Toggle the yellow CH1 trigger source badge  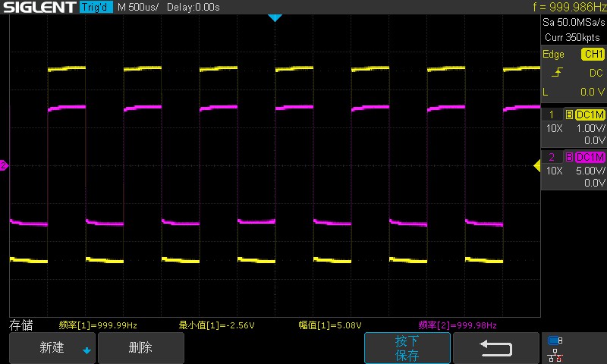[593, 55]
